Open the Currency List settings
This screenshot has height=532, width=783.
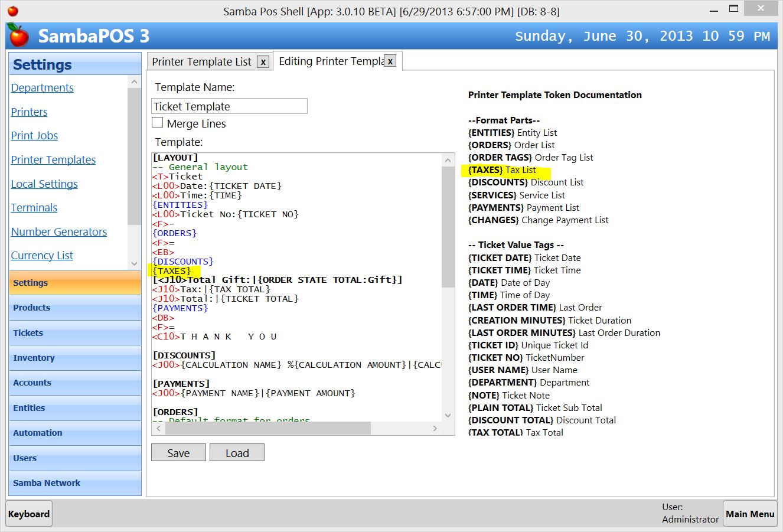click(42, 255)
